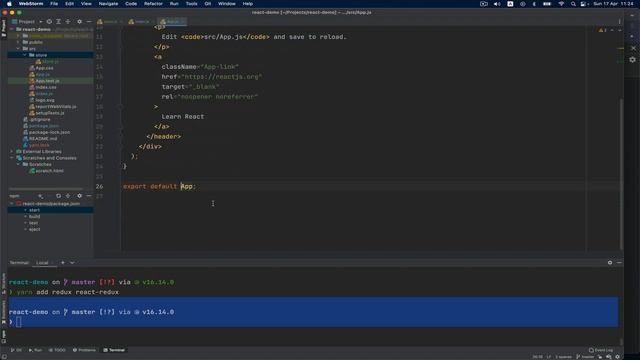The image size is (640, 360).
Task: Click the Wi-Fi status icon
Action: 561,4
